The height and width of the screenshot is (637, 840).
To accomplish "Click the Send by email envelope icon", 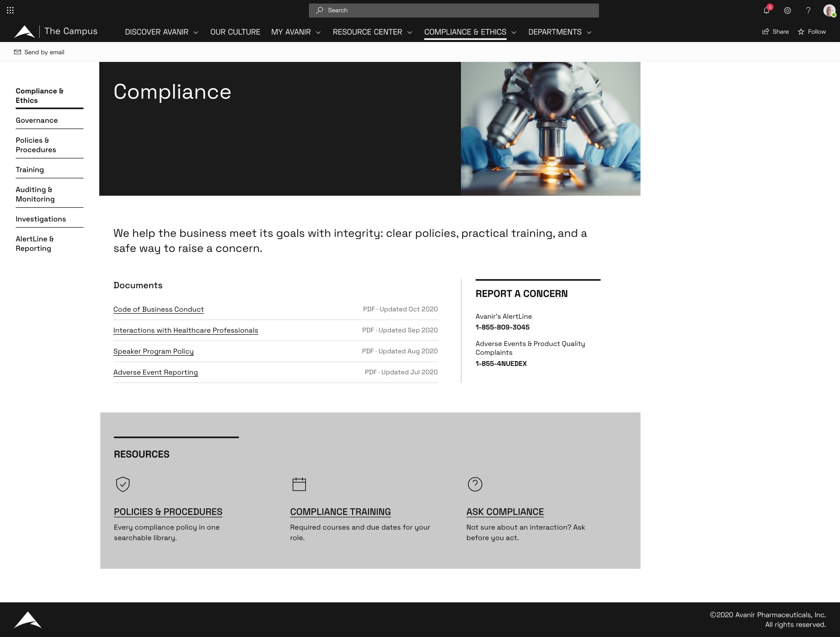I will click(x=17, y=52).
